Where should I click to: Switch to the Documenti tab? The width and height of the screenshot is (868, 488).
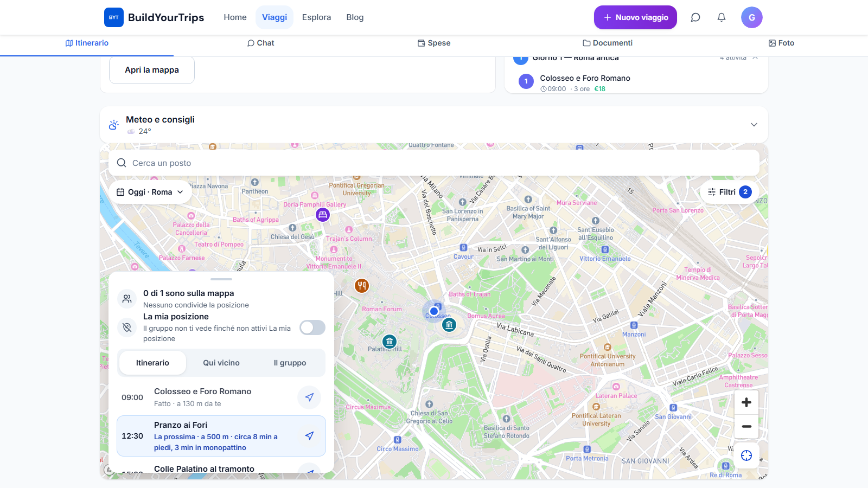(x=608, y=43)
